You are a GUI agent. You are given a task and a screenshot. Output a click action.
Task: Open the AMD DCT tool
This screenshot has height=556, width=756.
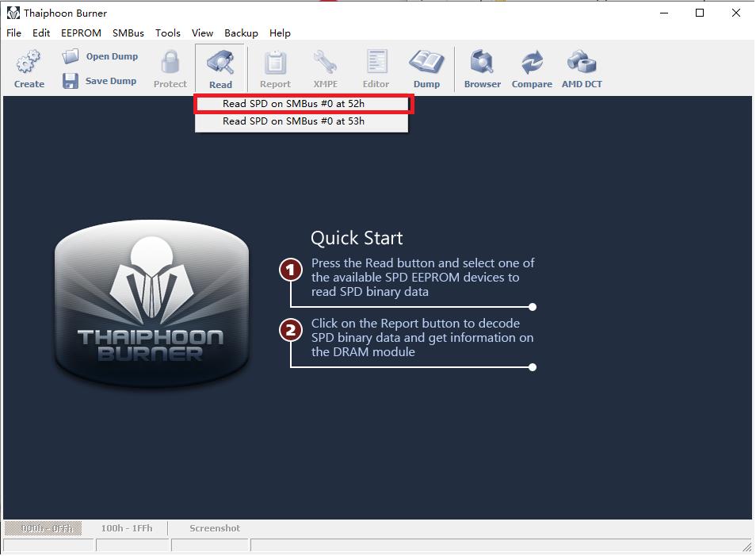[x=582, y=62]
